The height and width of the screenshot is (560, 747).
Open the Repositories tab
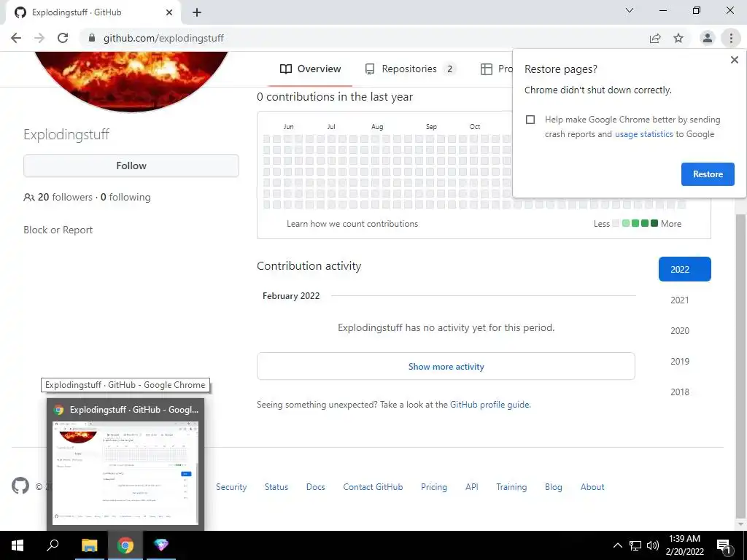click(410, 69)
